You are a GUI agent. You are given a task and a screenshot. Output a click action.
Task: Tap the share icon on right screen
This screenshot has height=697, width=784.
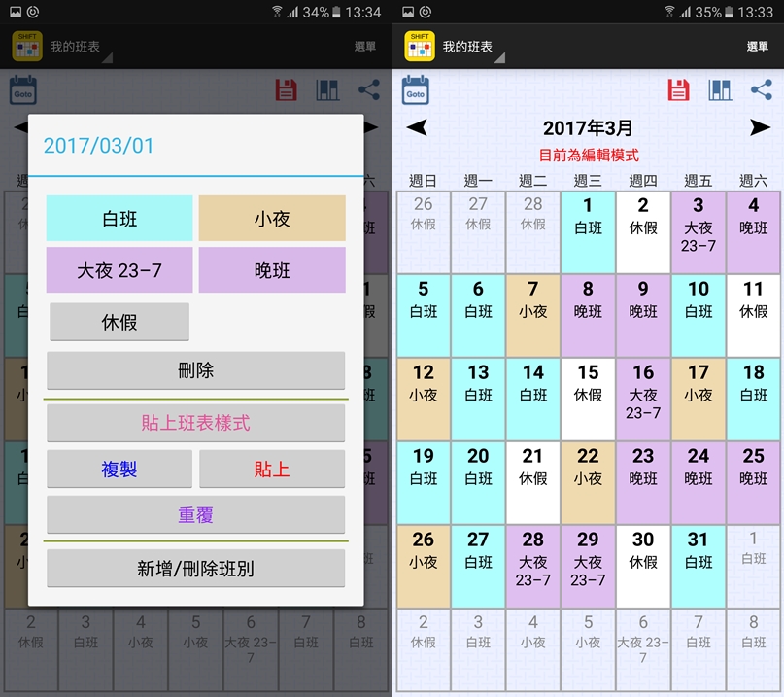(762, 90)
